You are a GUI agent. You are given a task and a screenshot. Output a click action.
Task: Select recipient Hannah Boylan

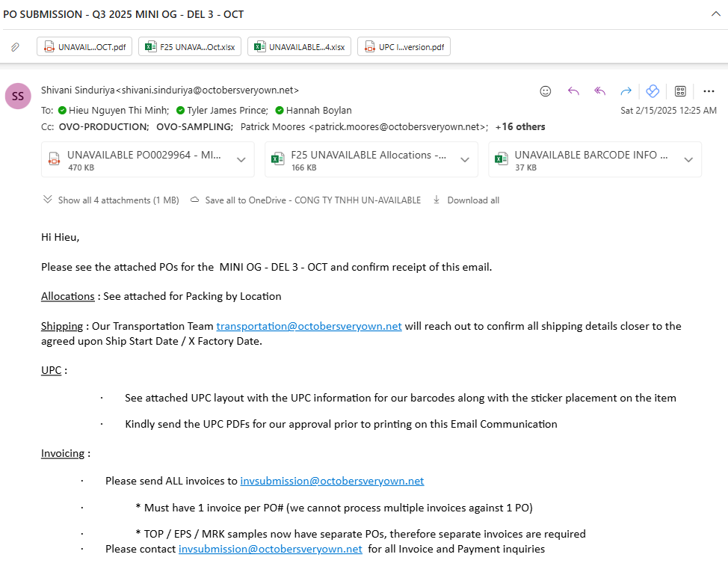(318, 111)
